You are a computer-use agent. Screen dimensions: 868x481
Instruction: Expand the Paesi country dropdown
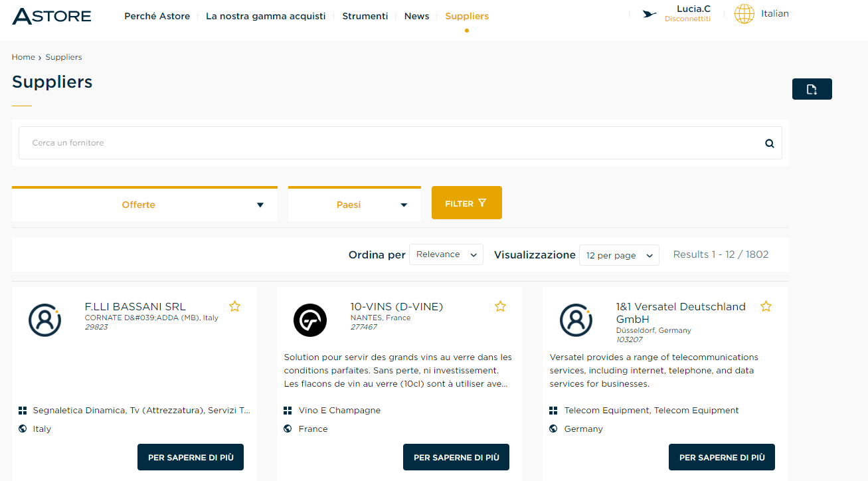coord(355,205)
